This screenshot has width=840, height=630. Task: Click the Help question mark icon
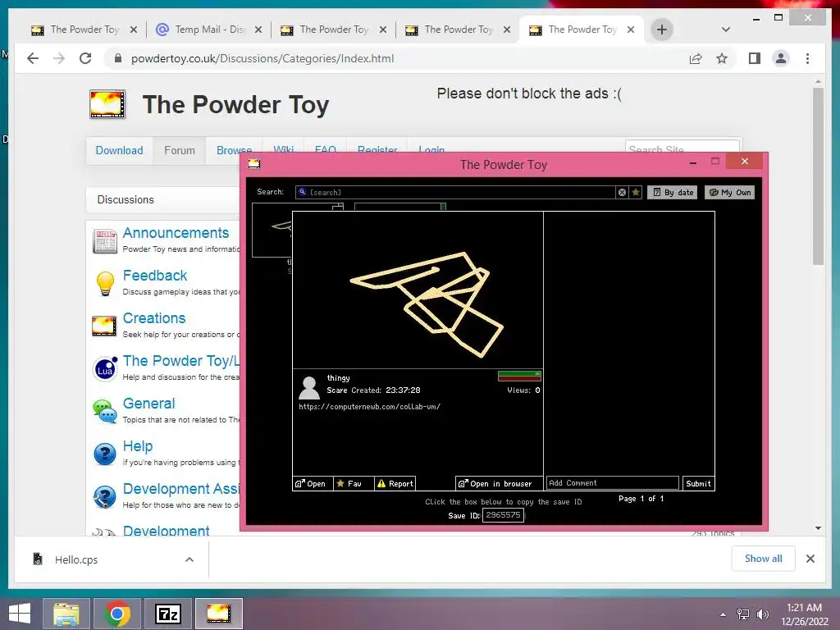[104, 454]
